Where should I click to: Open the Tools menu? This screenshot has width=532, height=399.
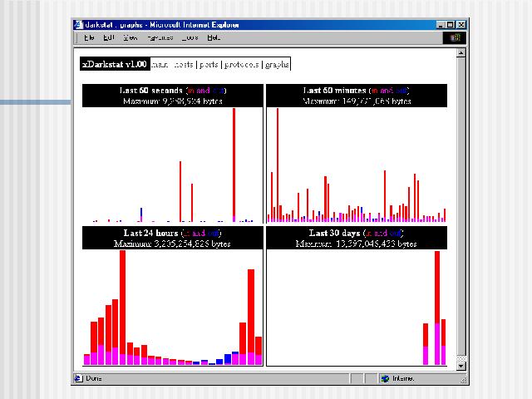coord(190,37)
